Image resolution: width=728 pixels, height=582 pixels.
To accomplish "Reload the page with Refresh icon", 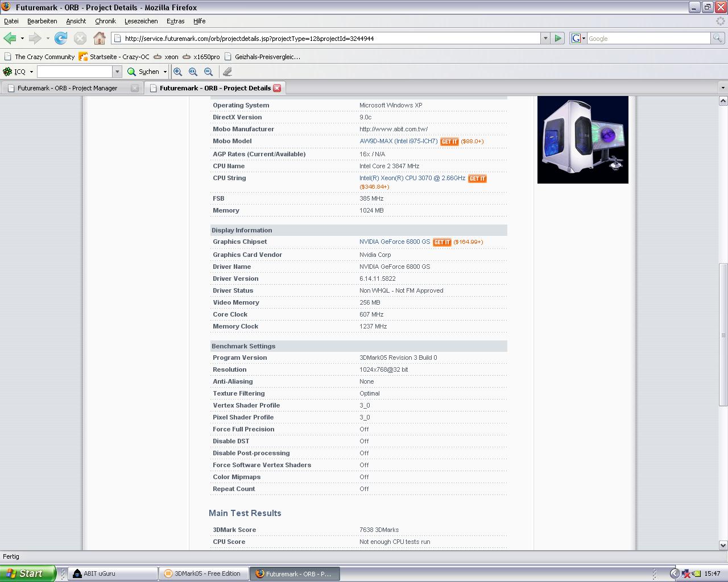I will [61, 38].
